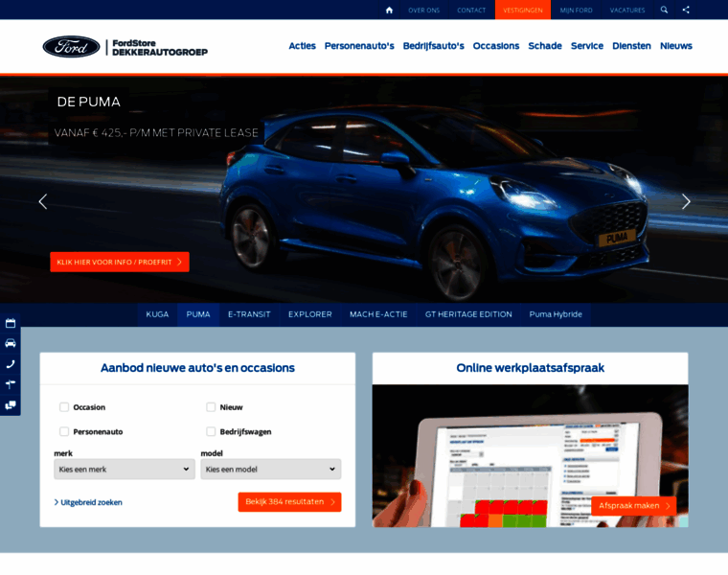Open the chat bubbles icon in side panel

point(11,405)
